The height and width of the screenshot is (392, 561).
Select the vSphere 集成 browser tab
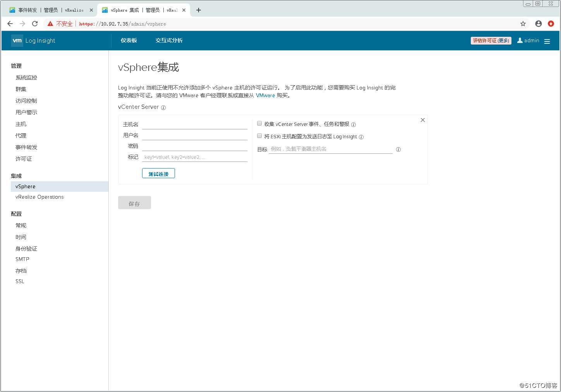pos(143,10)
